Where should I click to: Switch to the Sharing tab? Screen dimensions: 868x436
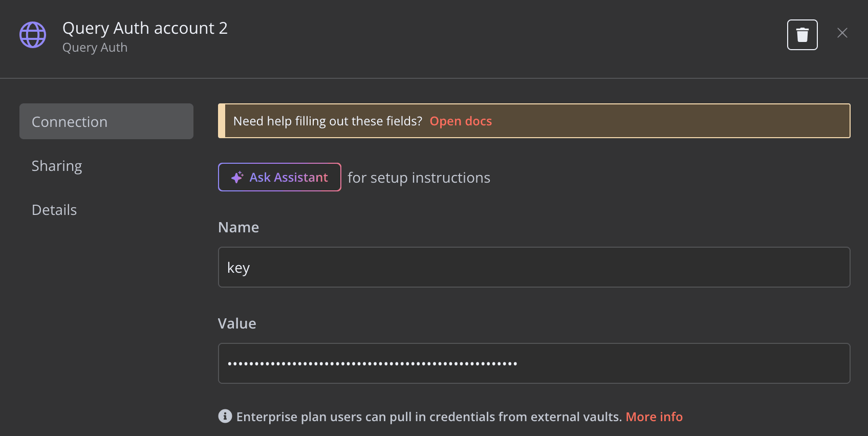57,166
